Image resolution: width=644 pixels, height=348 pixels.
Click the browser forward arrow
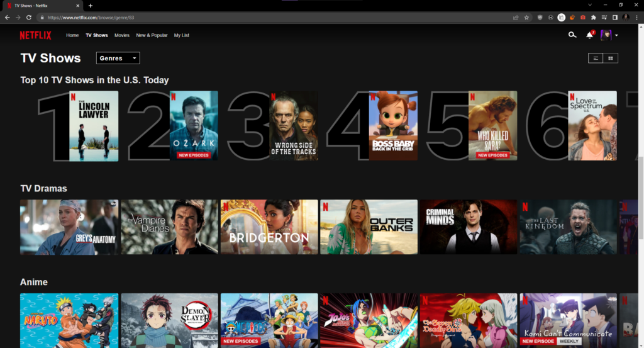click(18, 17)
